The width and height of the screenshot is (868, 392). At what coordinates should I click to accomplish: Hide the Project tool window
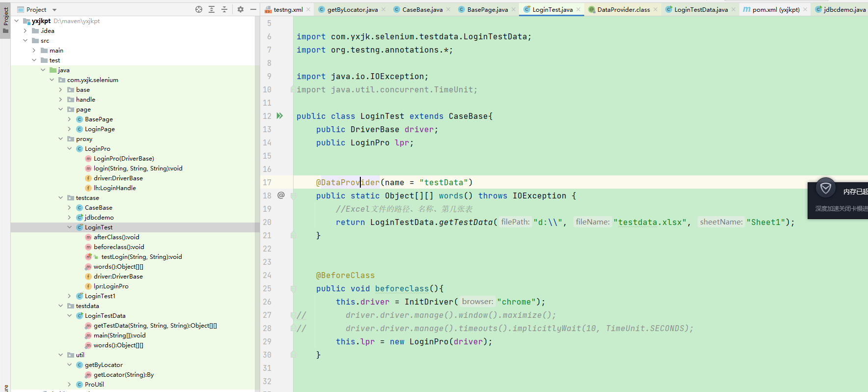253,9
